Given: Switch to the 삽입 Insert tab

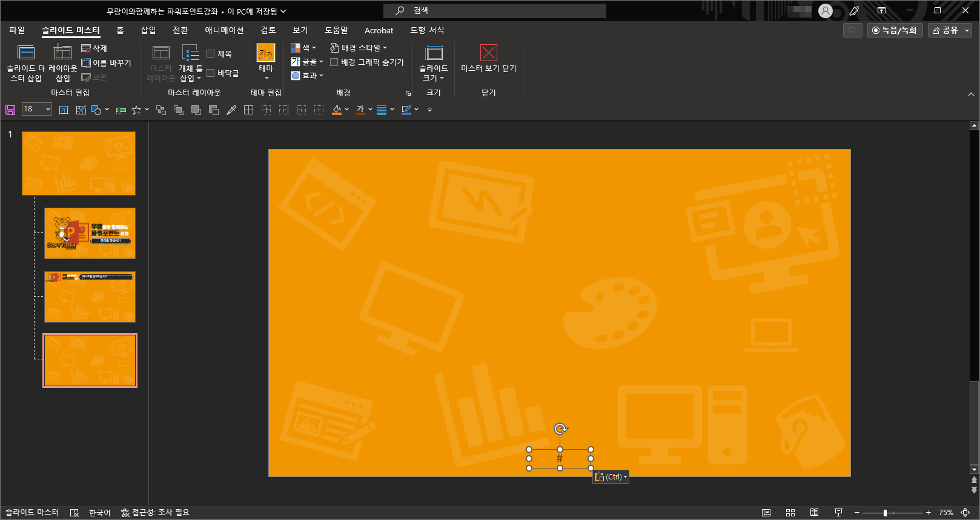Looking at the screenshot, I should 148,30.
